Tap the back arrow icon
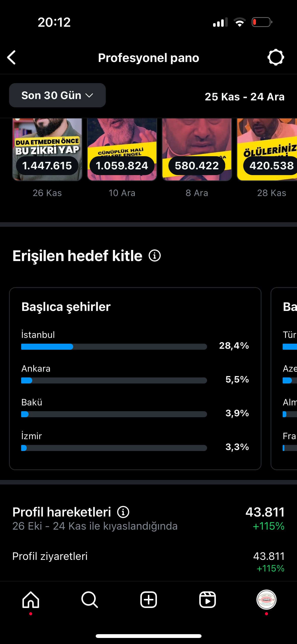The width and height of the screenshot is (297, 644). 12,57
